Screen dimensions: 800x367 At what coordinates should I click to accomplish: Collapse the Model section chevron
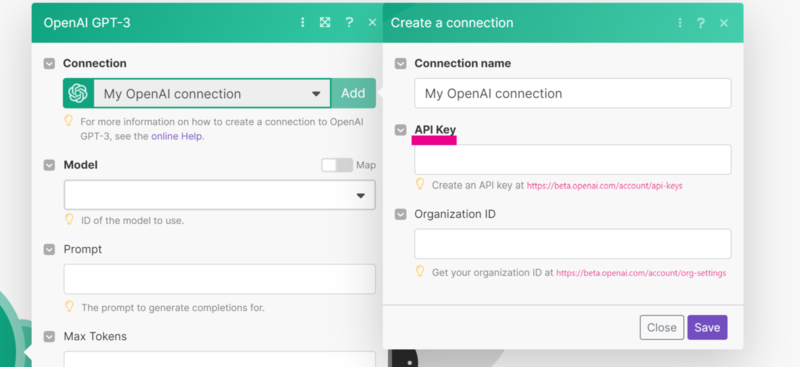click(x=49, y=165)
